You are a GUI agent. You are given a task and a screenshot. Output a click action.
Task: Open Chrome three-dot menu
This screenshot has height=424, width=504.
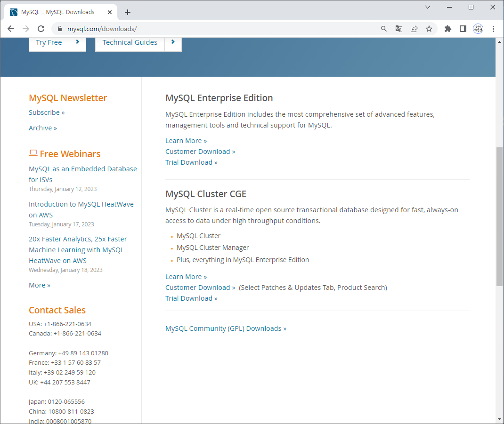coord(493,29)
